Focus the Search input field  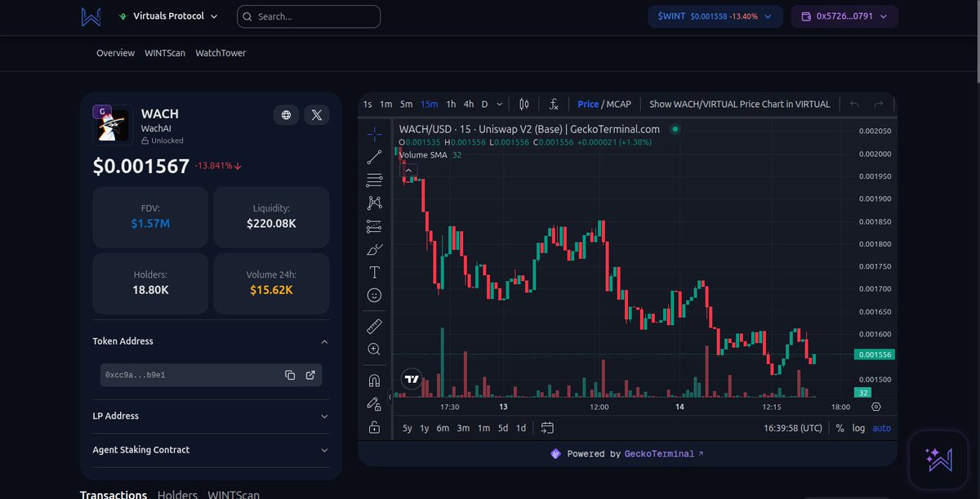click(x=309, y=16)
